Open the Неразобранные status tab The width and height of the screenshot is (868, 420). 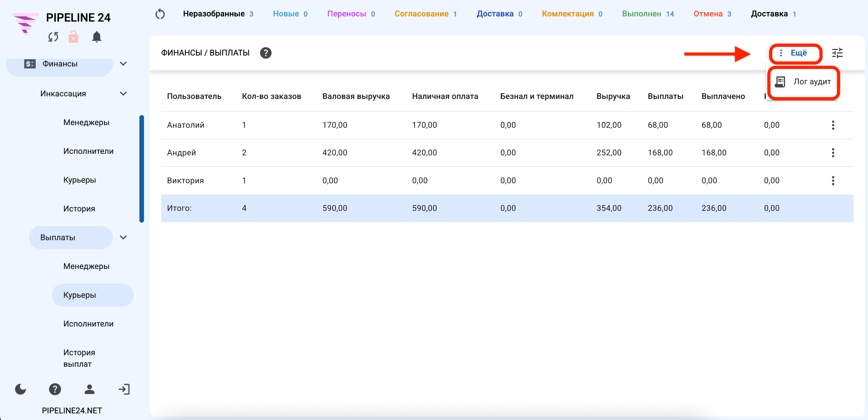[x=218, y=14]
